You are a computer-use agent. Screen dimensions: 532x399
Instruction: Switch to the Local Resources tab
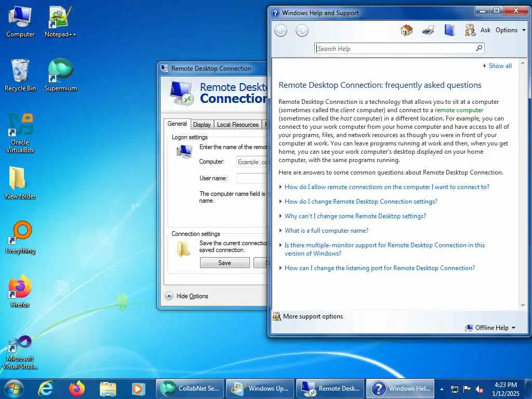pos(237,125)
